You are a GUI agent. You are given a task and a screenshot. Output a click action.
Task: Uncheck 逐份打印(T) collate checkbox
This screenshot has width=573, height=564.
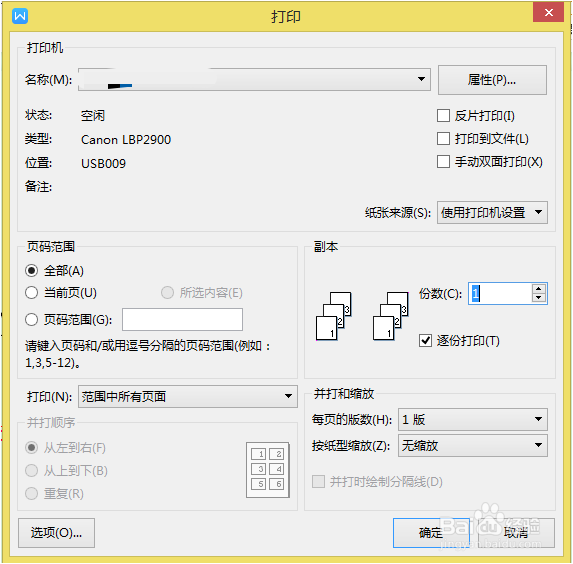point(425,341)
